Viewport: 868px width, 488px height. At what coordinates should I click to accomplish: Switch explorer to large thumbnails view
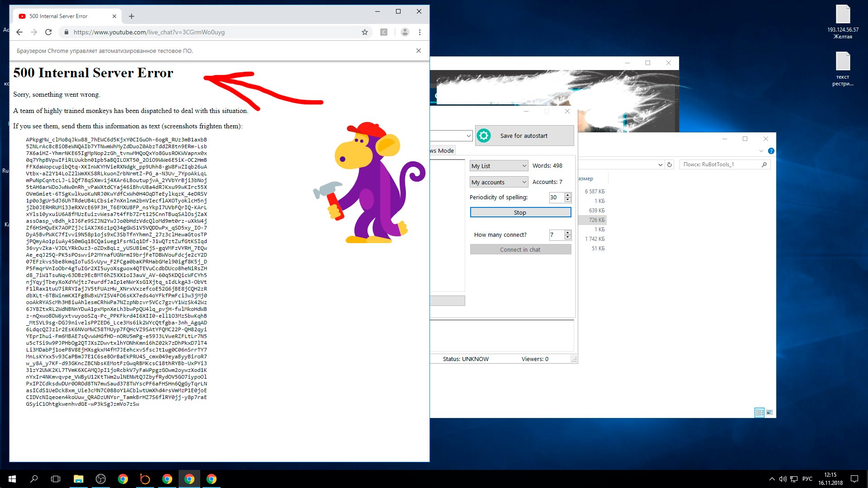769,412
